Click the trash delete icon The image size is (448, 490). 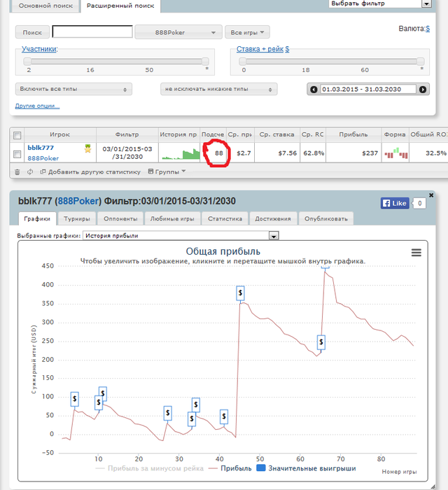point(17,172)
